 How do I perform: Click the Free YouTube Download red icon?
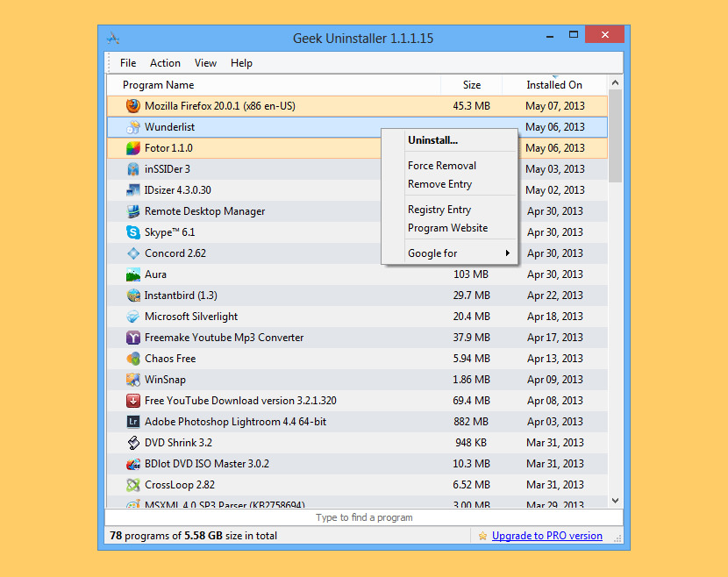point(133,401)
